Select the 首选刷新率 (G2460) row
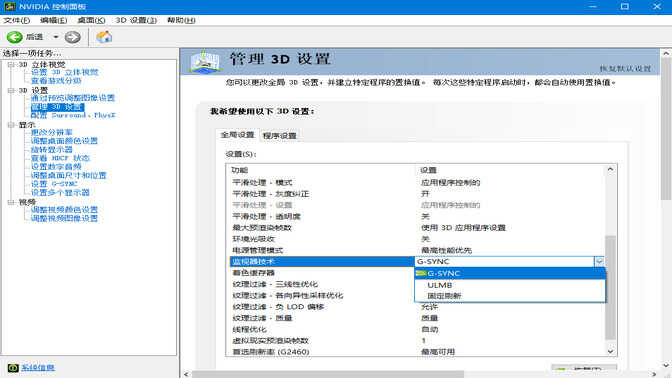672x378 pixels. pyautogui.click(x=417, y=351)
